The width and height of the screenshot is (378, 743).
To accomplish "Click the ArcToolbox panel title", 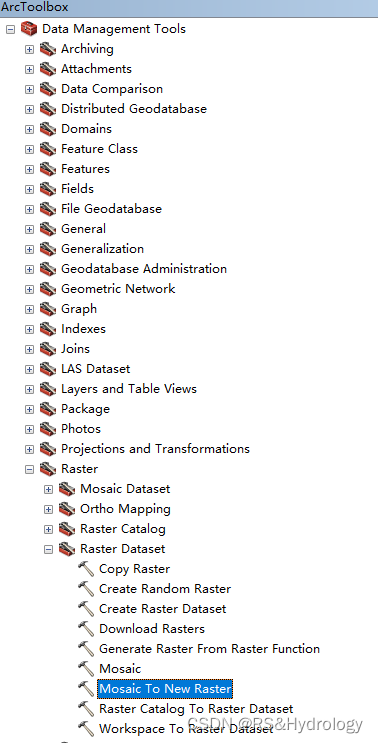I will pyautogui.click(x=35, y=7).
